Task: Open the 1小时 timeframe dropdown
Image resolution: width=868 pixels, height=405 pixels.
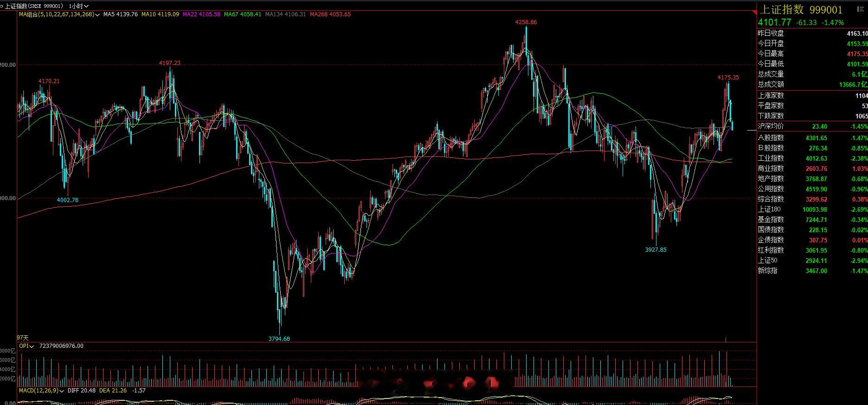Action: click(x=78, y=6)
